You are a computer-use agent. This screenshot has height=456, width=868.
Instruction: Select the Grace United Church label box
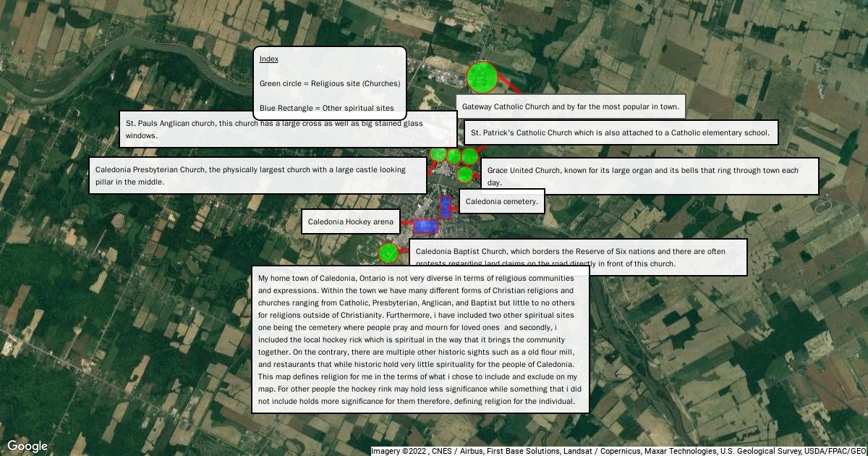649,176
